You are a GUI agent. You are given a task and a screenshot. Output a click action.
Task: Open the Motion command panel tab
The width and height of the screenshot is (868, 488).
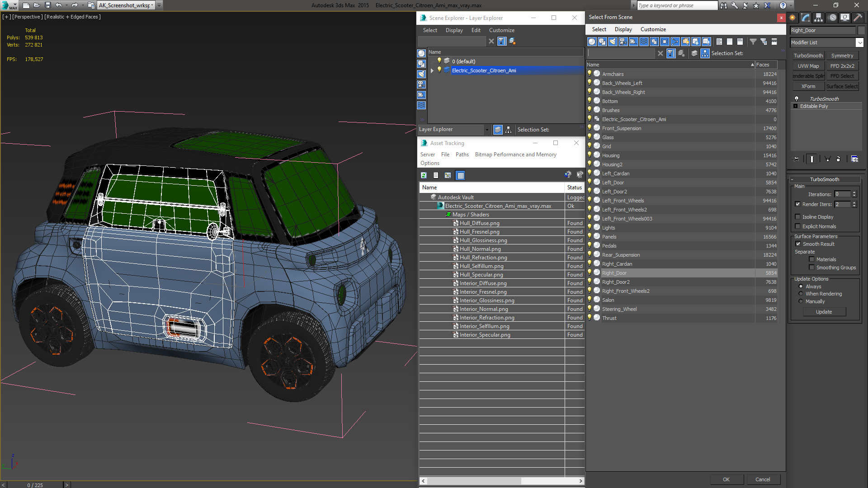(832, 18)
